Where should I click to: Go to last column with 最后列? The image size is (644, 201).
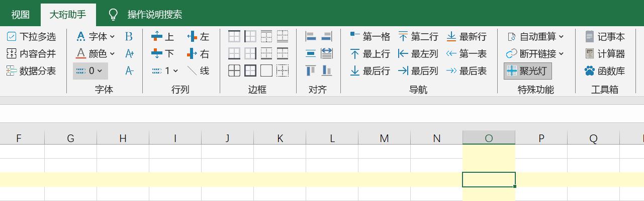coord(418,71)
